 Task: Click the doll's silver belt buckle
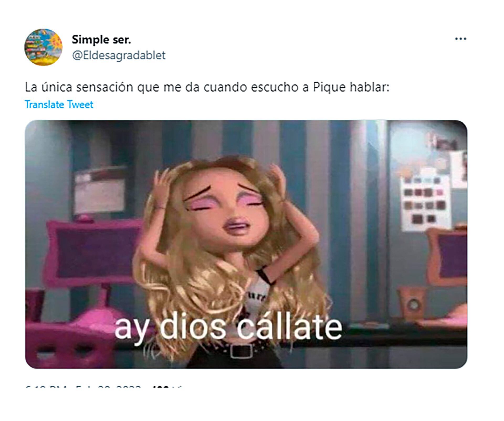[x=241, y=351]
